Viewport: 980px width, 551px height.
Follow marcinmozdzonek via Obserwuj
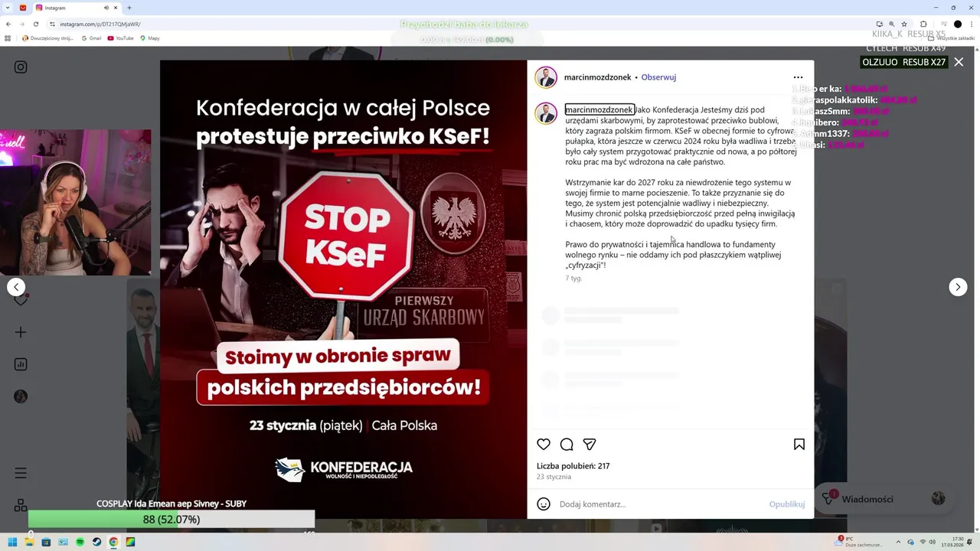658,77
